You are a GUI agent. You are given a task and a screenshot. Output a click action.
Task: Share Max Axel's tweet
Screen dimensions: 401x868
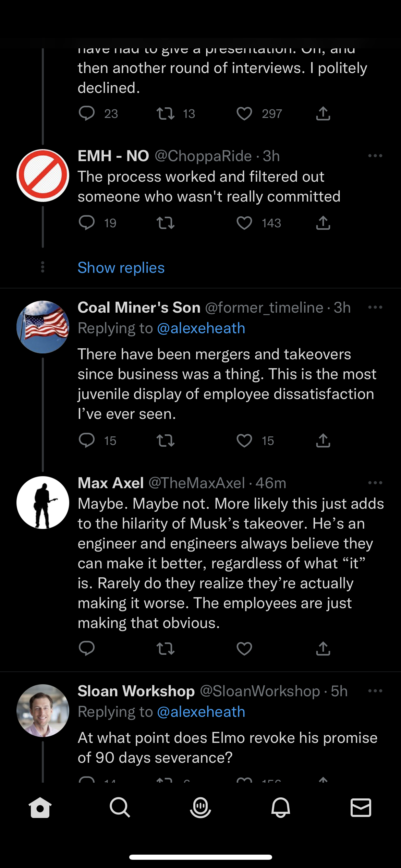[323, 648]
